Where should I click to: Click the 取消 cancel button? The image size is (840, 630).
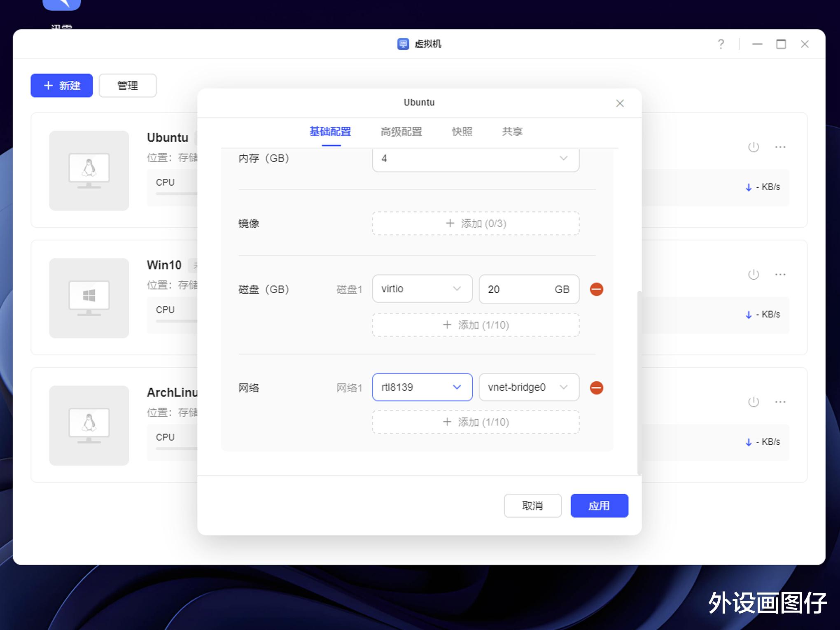tap(532, 506)
